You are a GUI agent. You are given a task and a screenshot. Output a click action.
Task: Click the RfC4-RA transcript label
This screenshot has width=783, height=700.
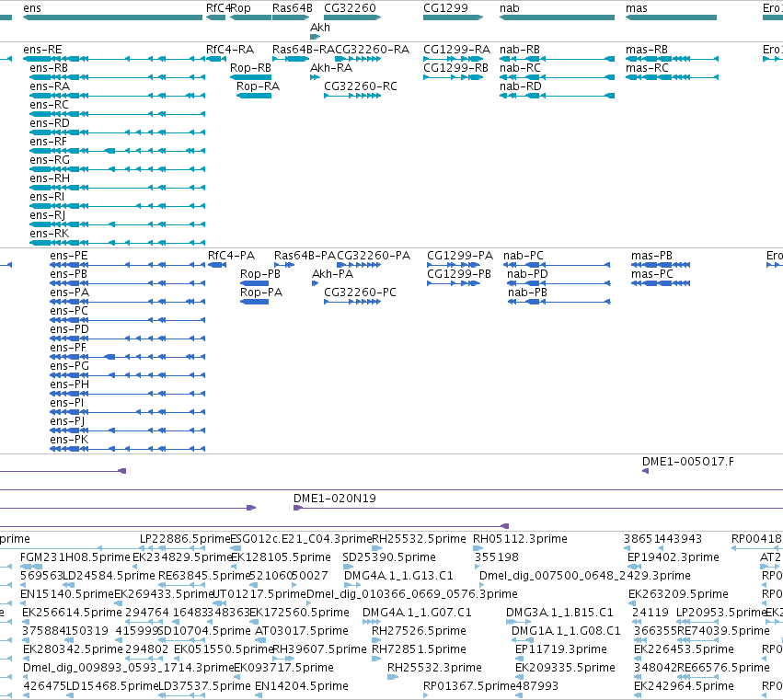point(230,50)
